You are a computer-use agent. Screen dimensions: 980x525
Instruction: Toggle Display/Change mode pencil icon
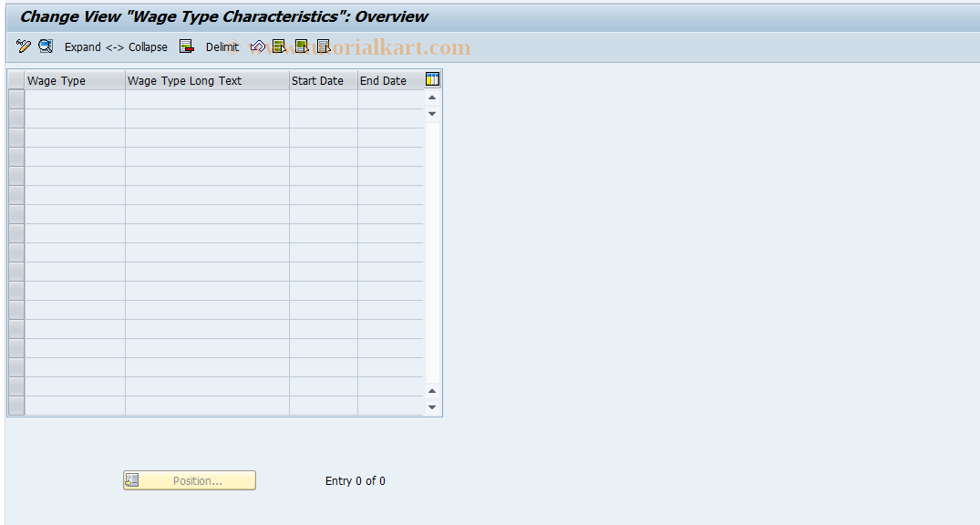(x=23, y=46)
